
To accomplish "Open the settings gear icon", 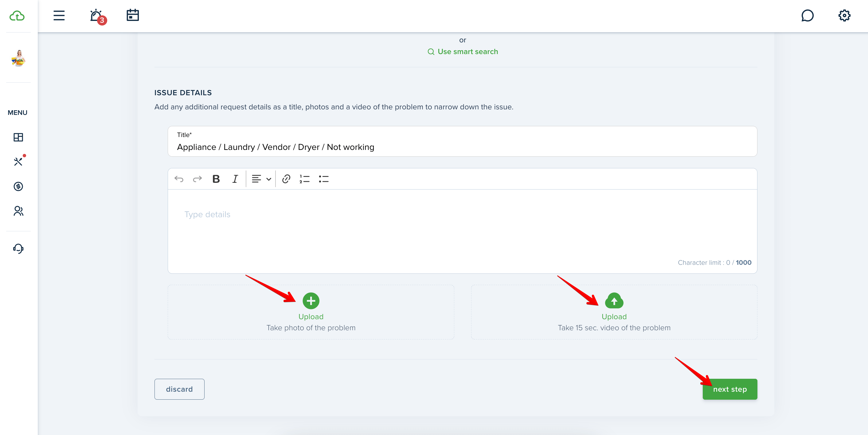I will (844, 15).
